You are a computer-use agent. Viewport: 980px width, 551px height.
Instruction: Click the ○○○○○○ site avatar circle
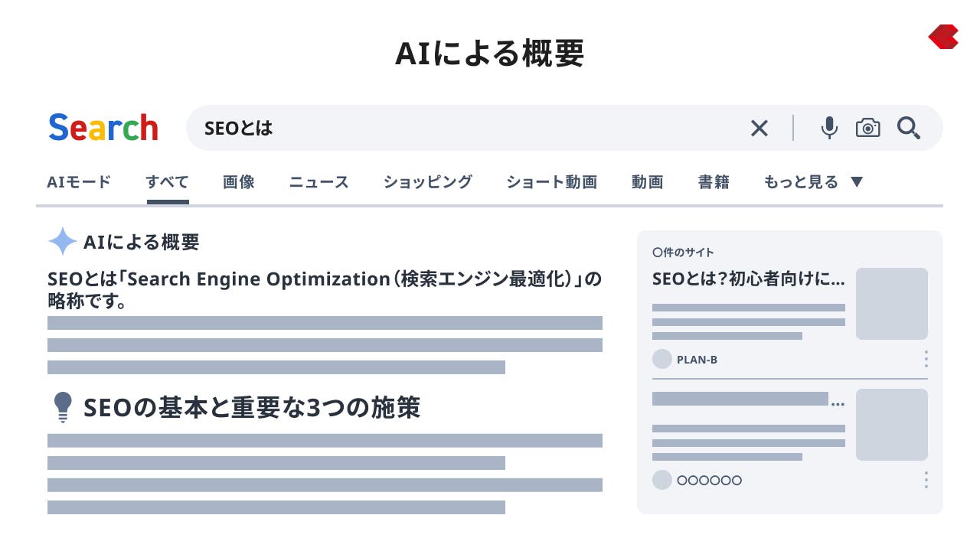point(662,480)
